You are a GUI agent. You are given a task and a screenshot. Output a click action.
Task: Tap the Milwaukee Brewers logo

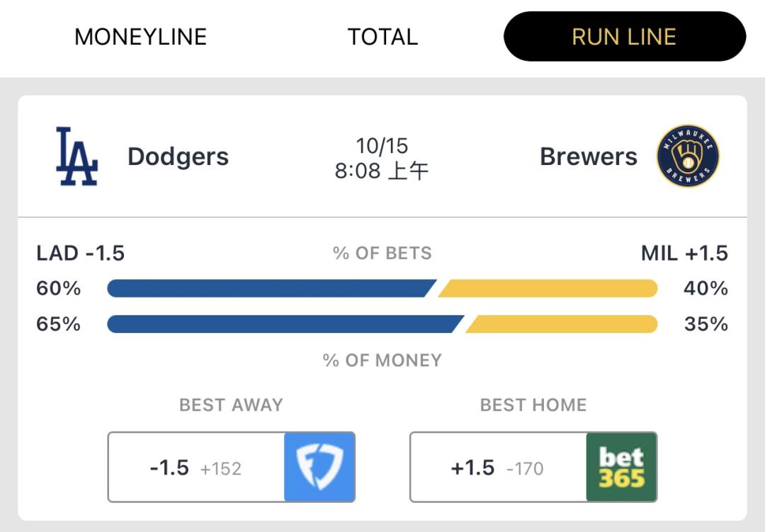point(687,157)
